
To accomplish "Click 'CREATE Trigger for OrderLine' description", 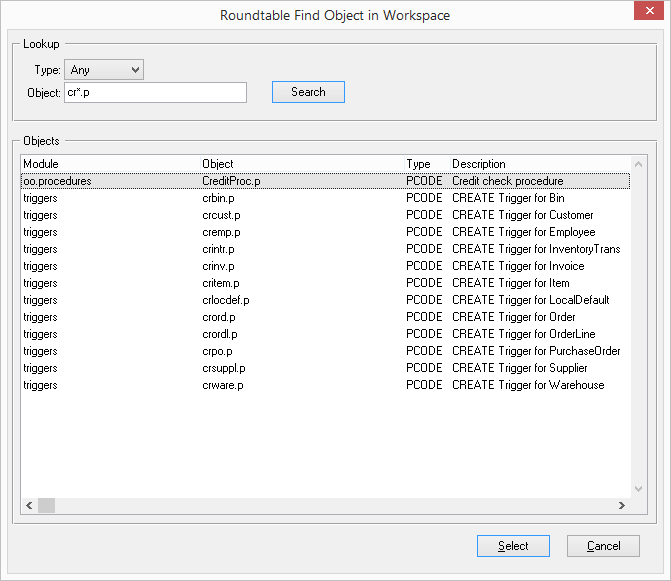I will point(524,334).
